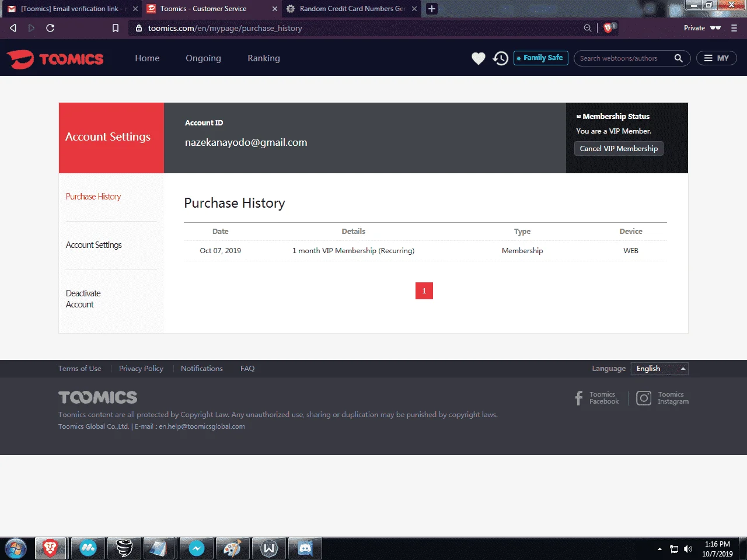The height and width of the screenshot is (560, 747).
Task: Open the Notifications footer link
Action: click(202, 369)
